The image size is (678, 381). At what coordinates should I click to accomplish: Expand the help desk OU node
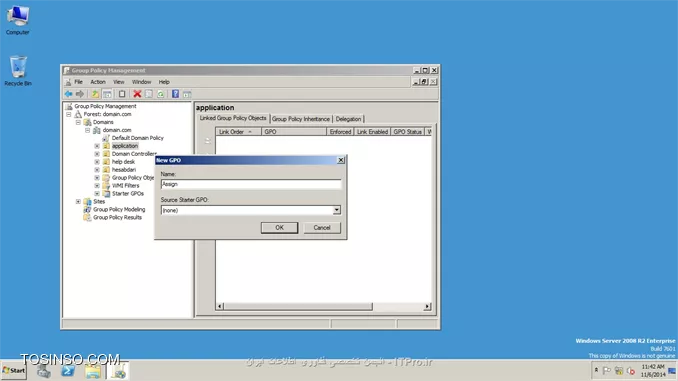tap(97, 162)
